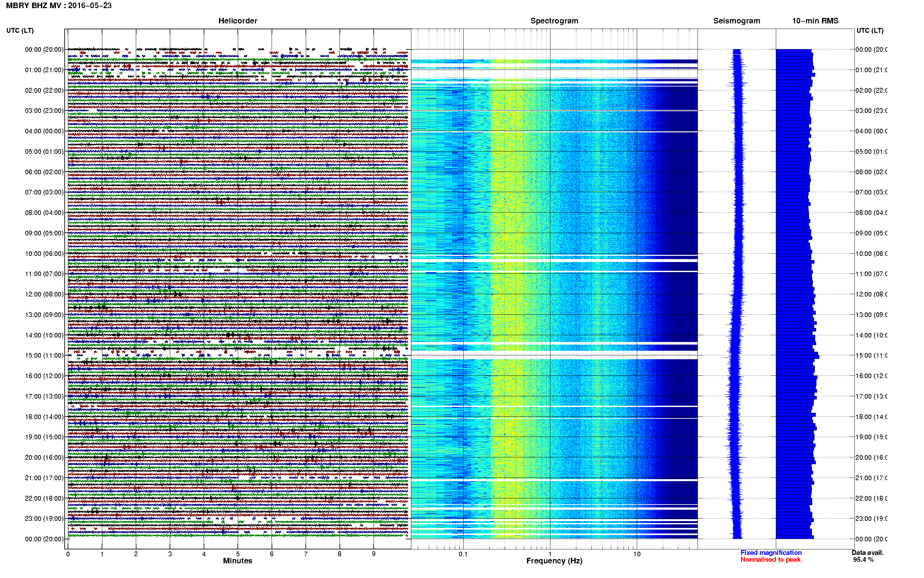
Task: Click the UTC (LT) label above right time axis
Action: (x=870, y=30)
